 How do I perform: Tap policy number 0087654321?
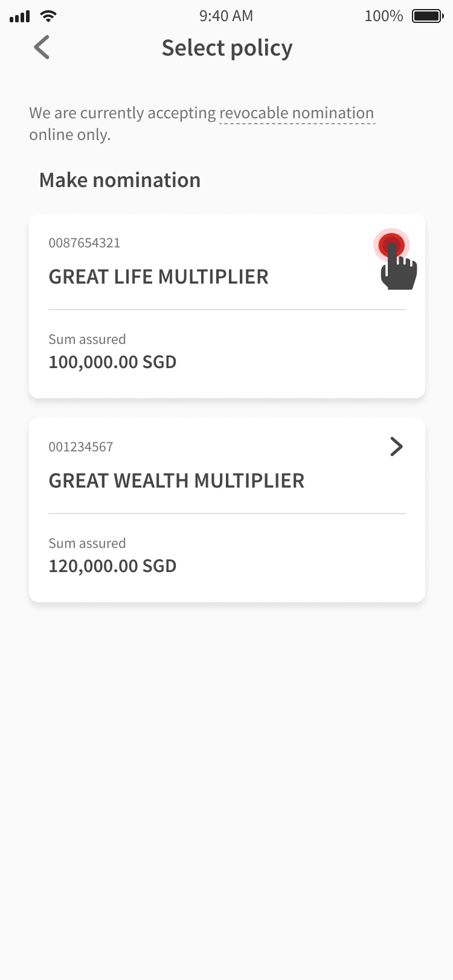(85, 243)
